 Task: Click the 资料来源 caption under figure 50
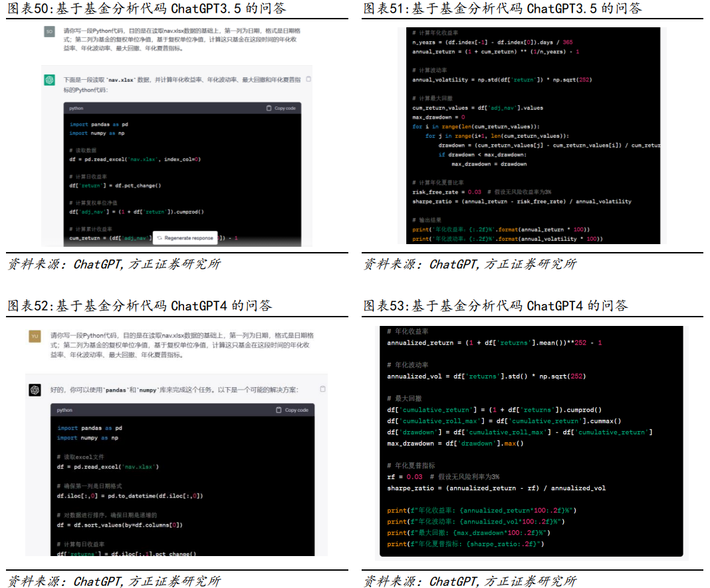[114, 264]
